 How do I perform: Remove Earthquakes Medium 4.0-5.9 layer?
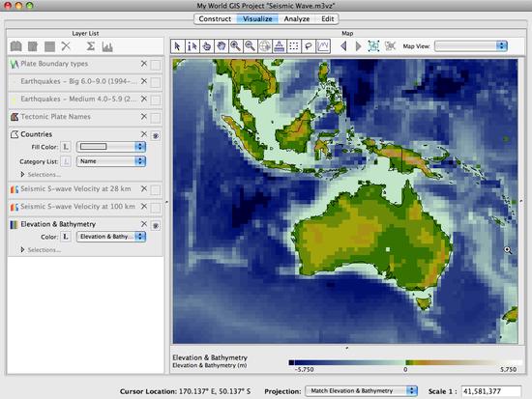click(144, 99)
